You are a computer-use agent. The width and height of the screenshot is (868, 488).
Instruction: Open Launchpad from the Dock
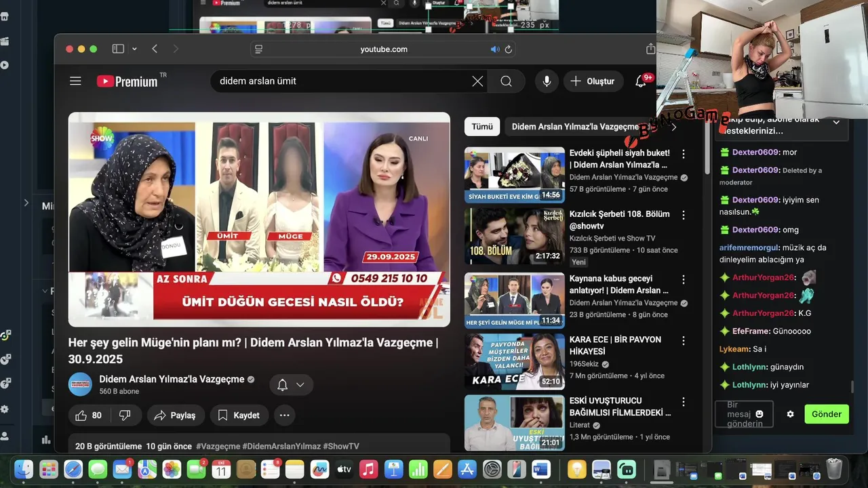coord(49,469)
